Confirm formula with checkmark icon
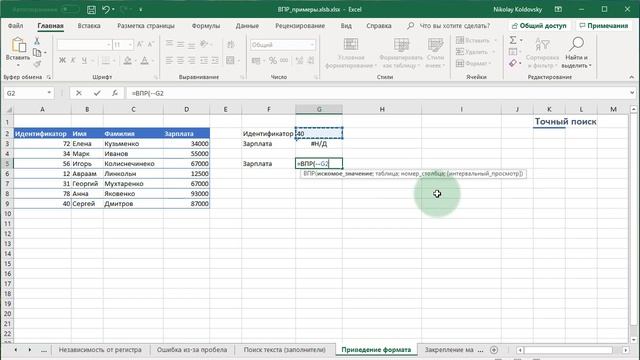The image size is (640, 360). (97, 93)
